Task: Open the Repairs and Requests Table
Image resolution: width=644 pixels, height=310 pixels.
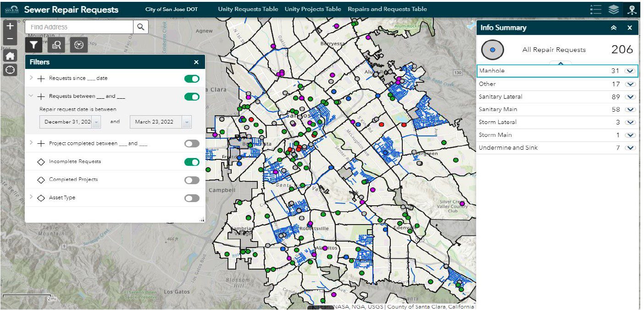Action: (x=387, y=9)
